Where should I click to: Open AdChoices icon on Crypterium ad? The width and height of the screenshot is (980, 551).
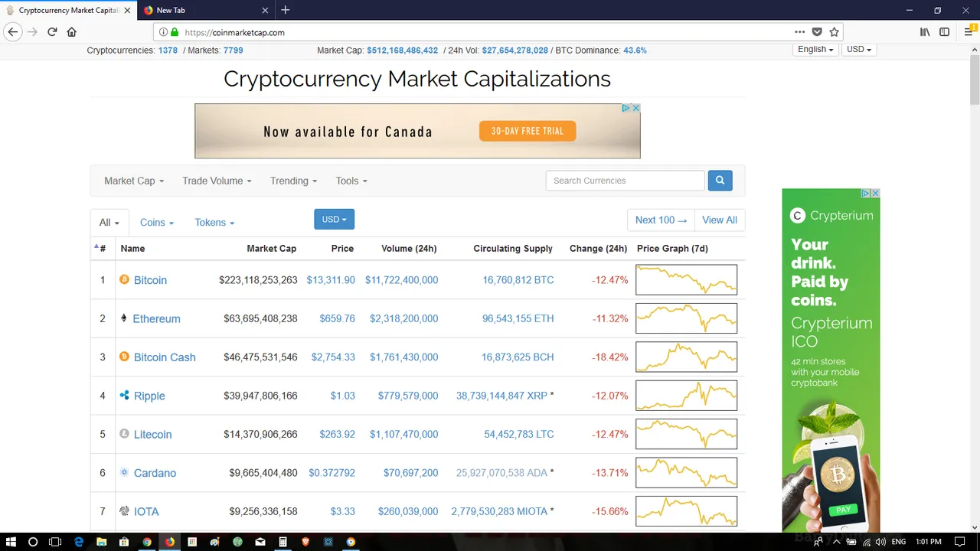pos(866,194)
